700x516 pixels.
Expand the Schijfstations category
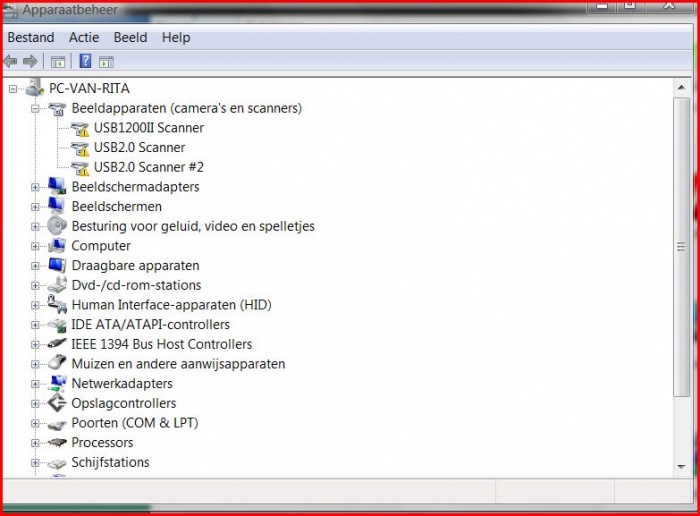coord(35,462)
